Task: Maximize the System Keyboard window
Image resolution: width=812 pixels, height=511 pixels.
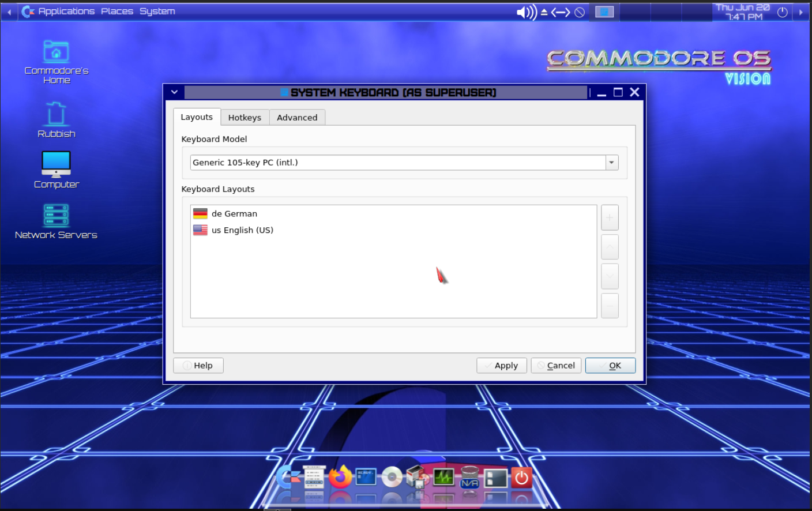Action: (618, 92)
